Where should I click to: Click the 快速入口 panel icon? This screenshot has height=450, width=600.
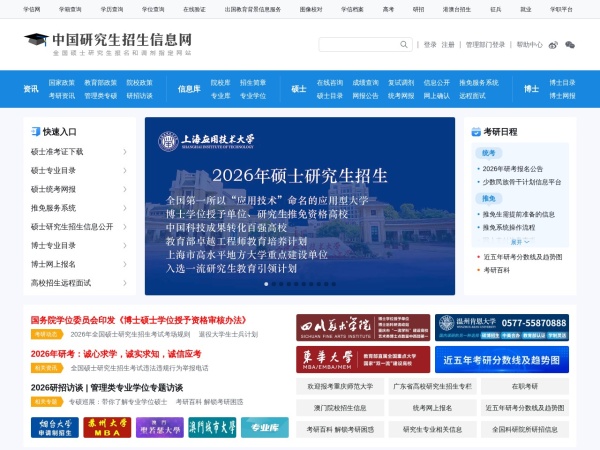point(36,131)
